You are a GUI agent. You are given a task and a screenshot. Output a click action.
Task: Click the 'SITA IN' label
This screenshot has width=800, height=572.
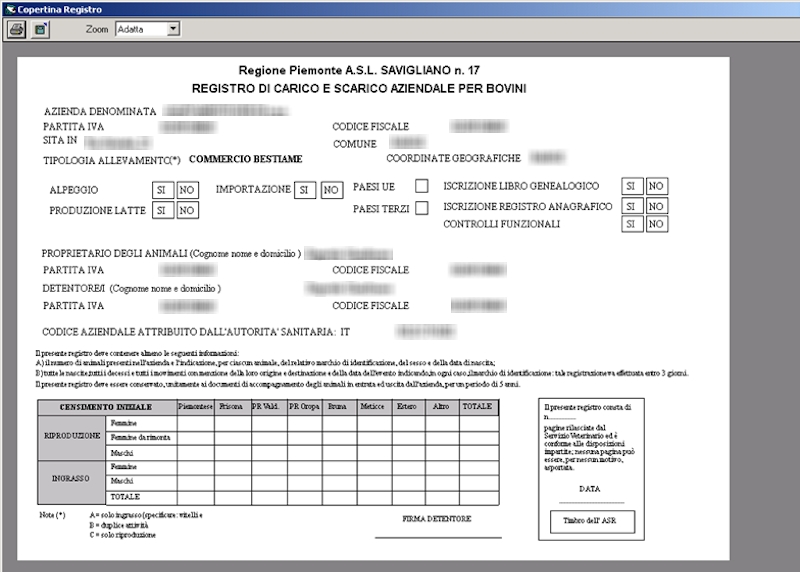60,140
